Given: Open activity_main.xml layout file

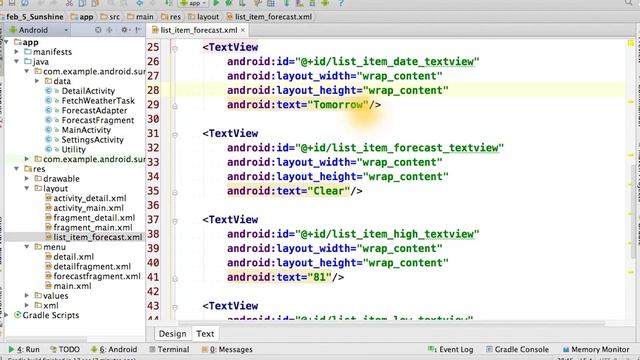Looking at the screenshot, I should coord(88,208).
